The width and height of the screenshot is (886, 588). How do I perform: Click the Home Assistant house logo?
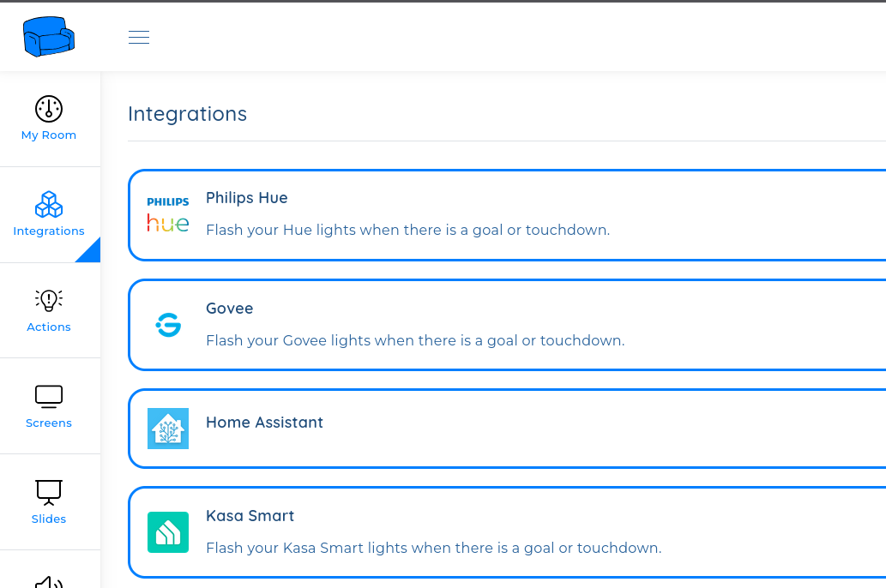(168, 429)
